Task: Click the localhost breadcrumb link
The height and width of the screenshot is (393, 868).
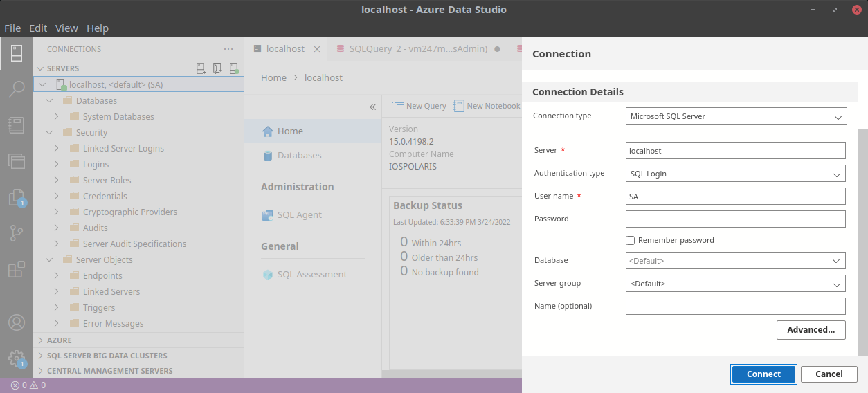Action: pos(323,77)
